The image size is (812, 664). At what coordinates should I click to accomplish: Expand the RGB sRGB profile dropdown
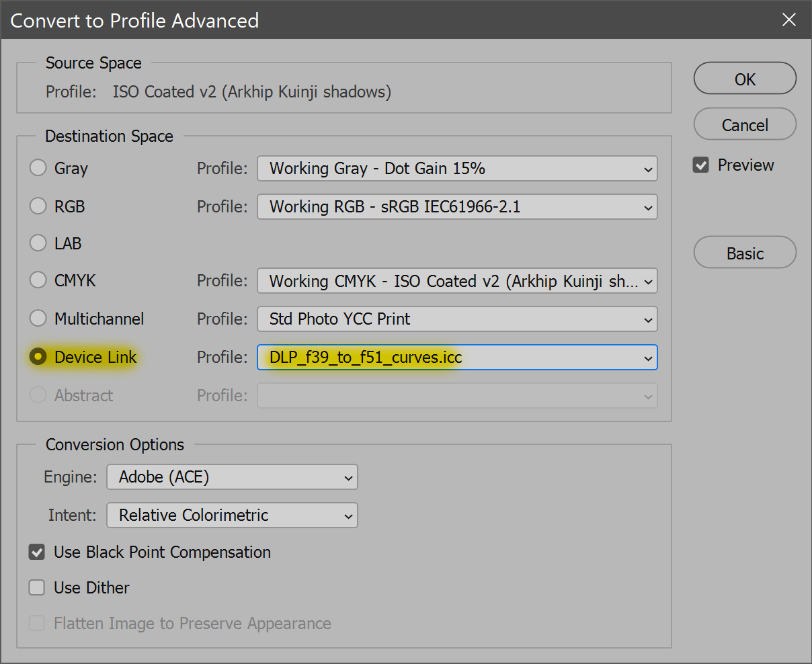457,207
